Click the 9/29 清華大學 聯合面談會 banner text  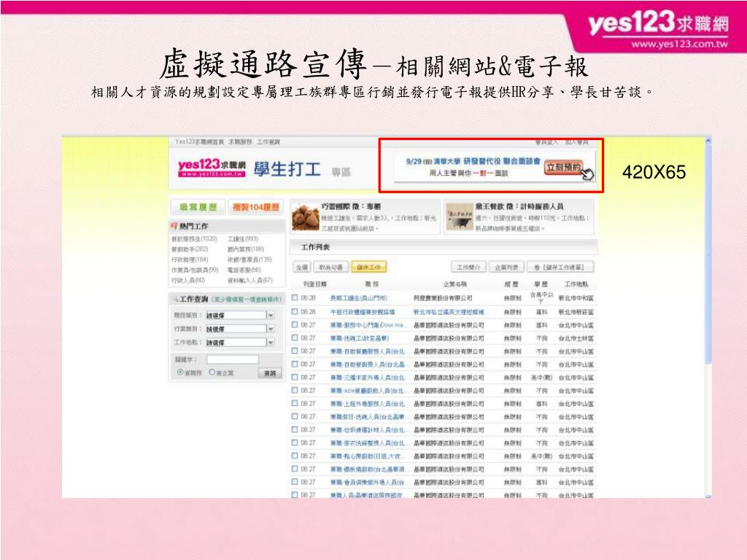tap(473, 161)
